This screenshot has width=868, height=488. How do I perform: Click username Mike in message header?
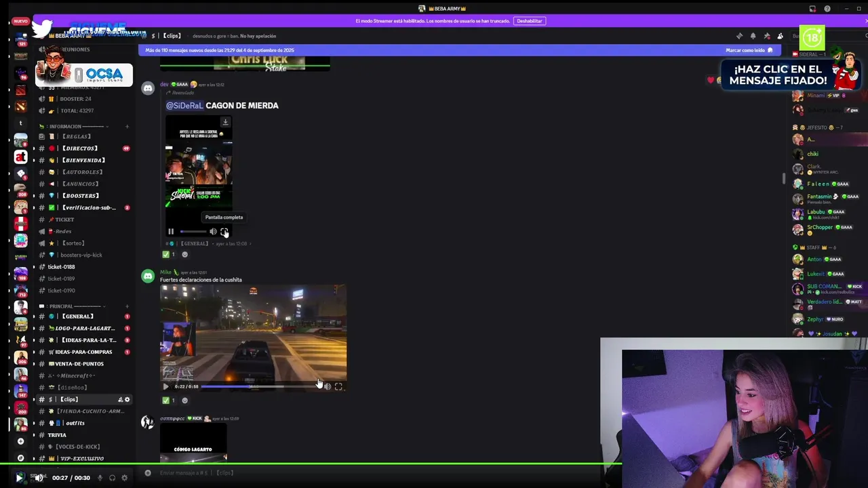tap(166, 272)
